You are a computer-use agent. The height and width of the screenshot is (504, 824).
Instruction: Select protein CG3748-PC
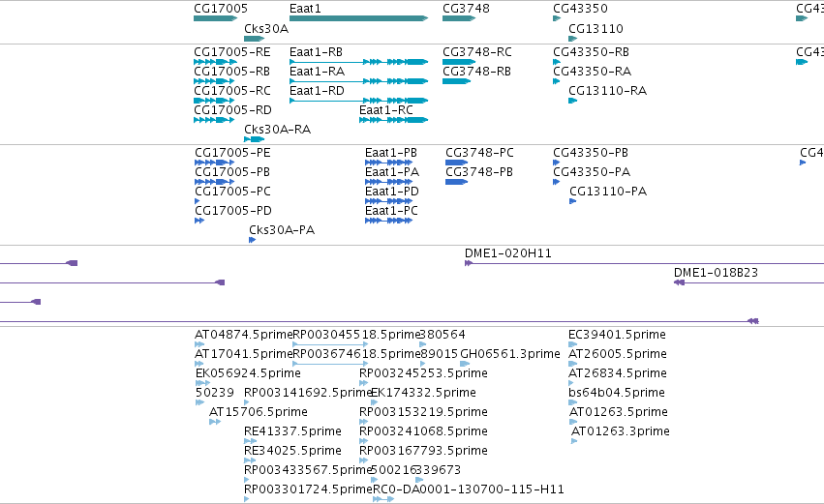tap(480, 153)
